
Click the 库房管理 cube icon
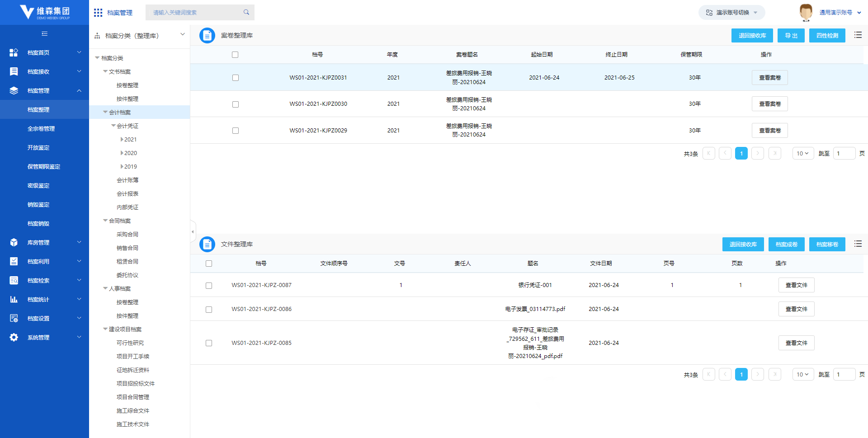pos(14,243)
